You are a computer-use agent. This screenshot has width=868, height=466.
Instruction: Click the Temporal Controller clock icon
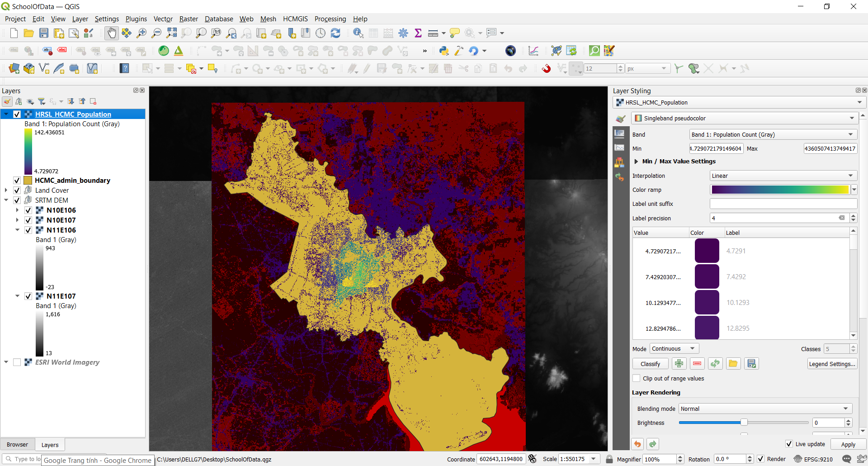[x=321, y=33]
